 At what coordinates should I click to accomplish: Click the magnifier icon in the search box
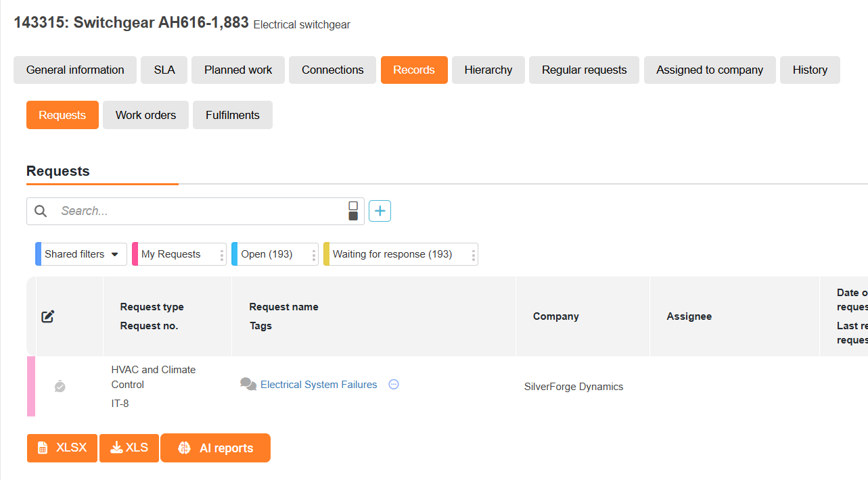pos(41,211)
